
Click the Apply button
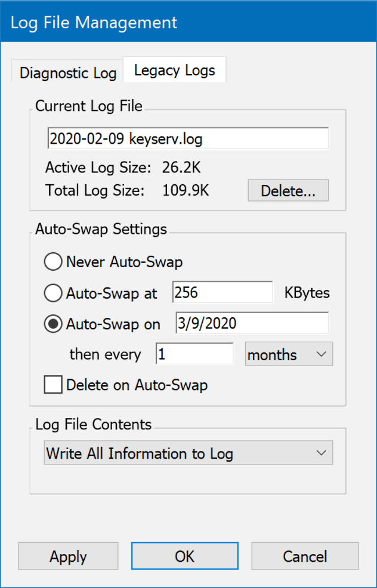click(x=69, y=556)
